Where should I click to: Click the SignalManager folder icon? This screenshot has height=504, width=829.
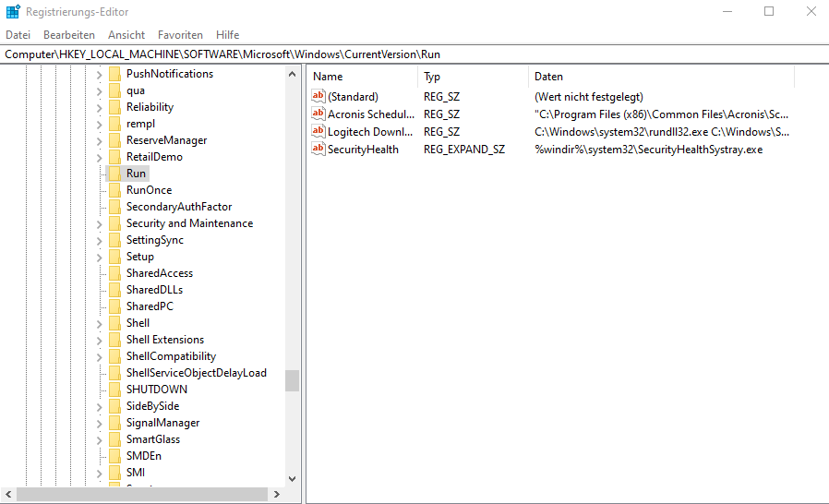pos(114,423)
